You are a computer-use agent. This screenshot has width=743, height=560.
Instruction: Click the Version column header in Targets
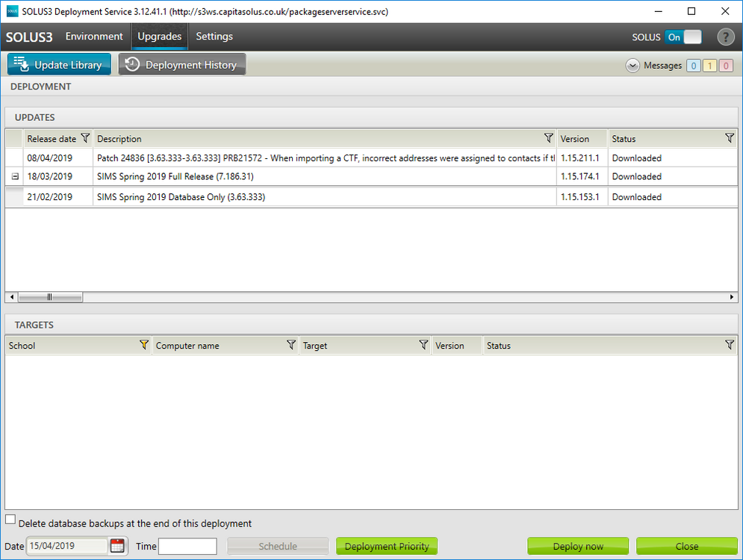457,346
